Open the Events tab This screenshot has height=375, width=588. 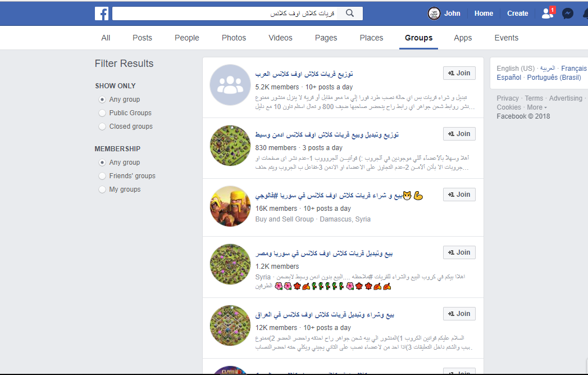[x=506, y=38]
